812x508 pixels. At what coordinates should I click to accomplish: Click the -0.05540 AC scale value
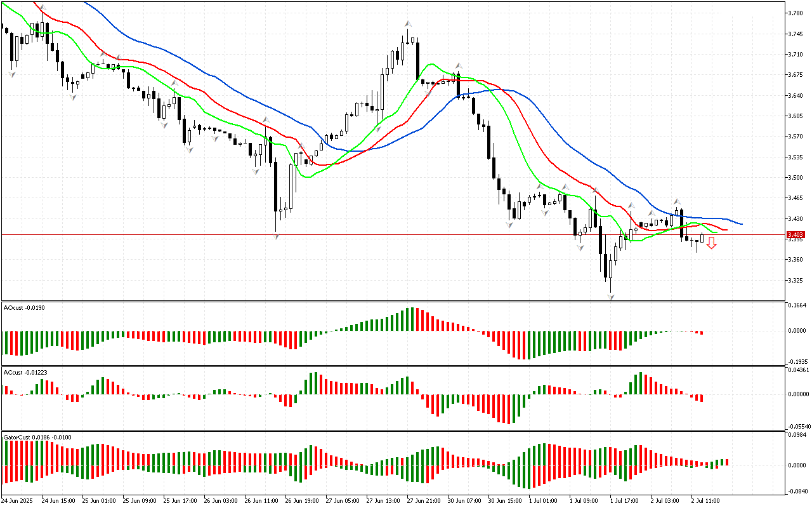pos(797,427)
